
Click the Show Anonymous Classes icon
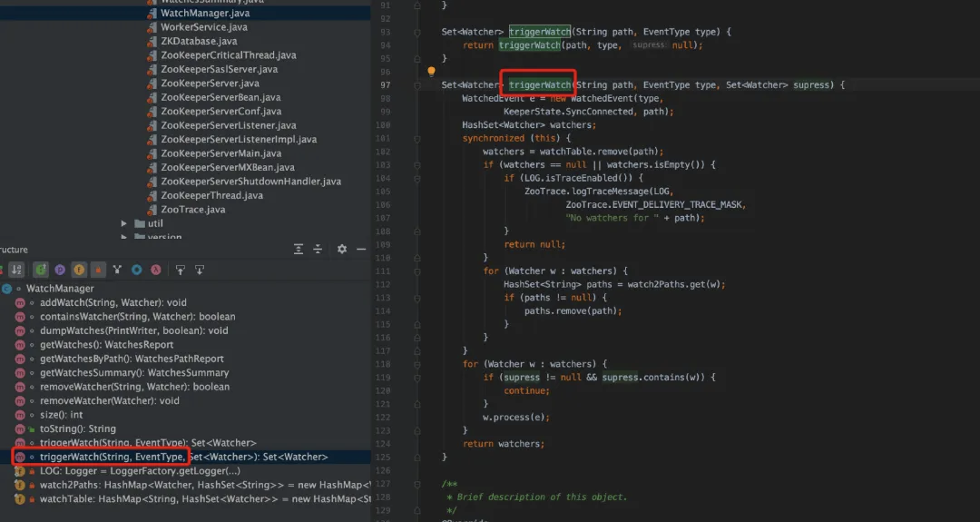[x=136, y=270]
